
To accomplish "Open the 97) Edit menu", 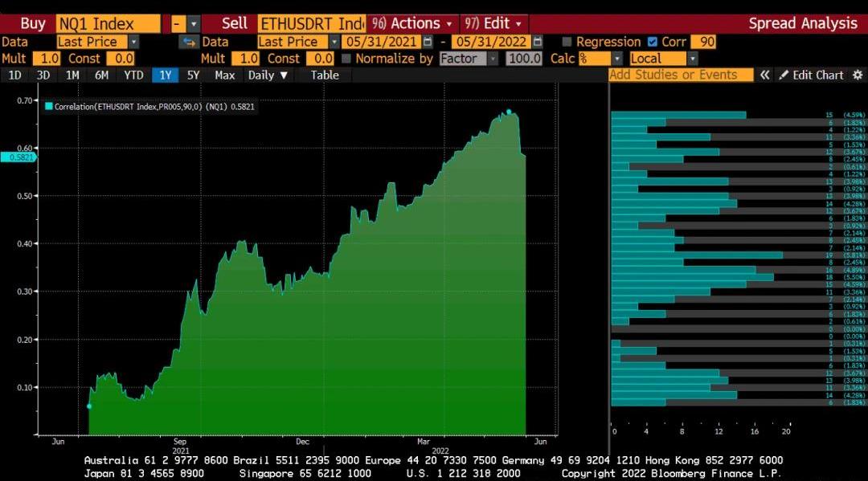I will coord(495,23).
